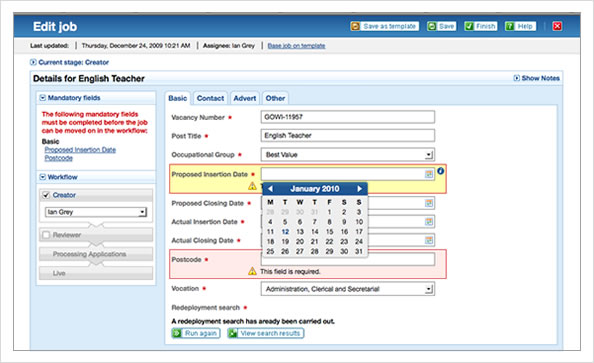Image resolution: width=594 pixels, height=363 pixels.
Task: Click the Postcode input field
Action: pyautogui.click(x=348, y=260)
